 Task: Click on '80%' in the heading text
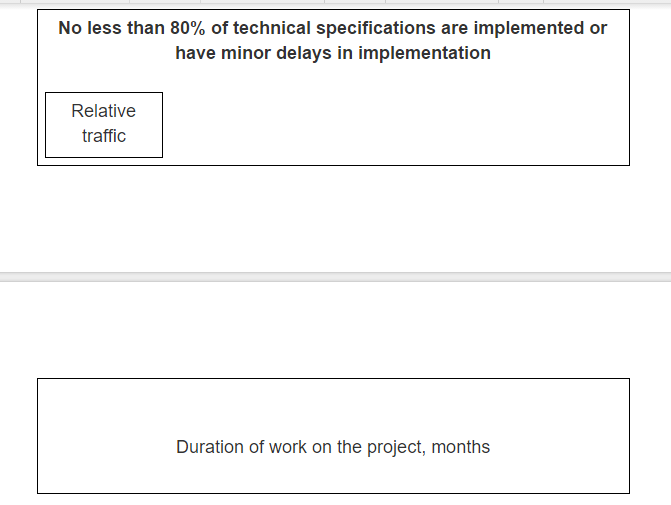point(188,28)
